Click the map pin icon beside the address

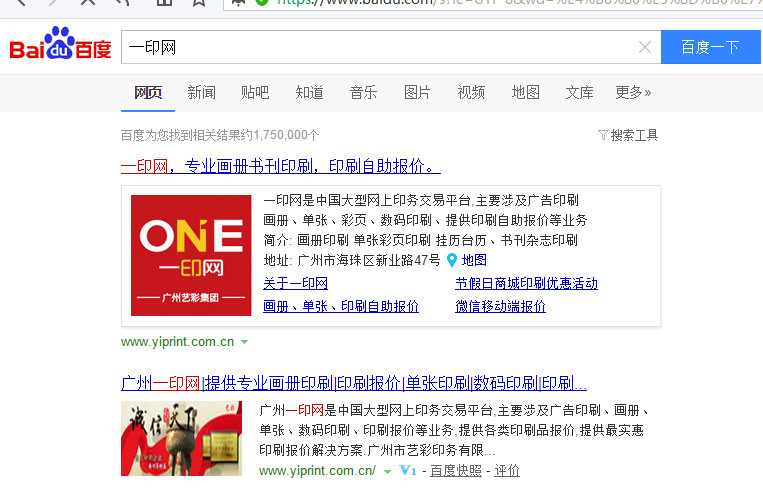click(x=452, y=261)
